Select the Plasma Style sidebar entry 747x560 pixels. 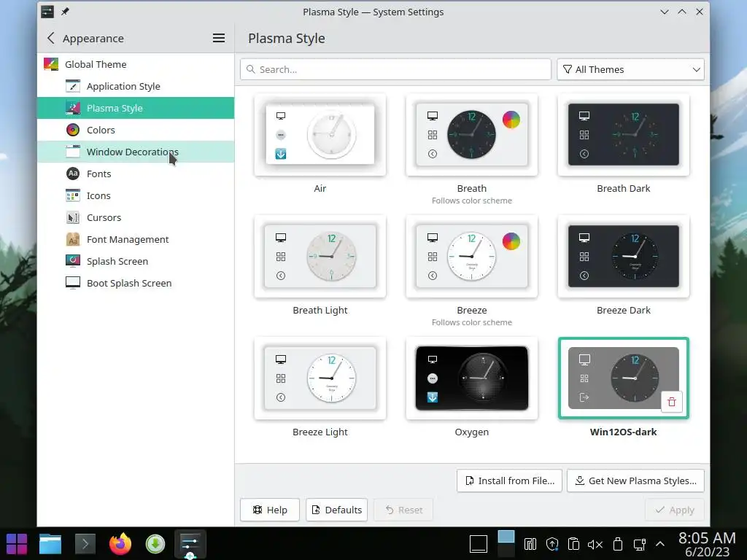[135, 108]
